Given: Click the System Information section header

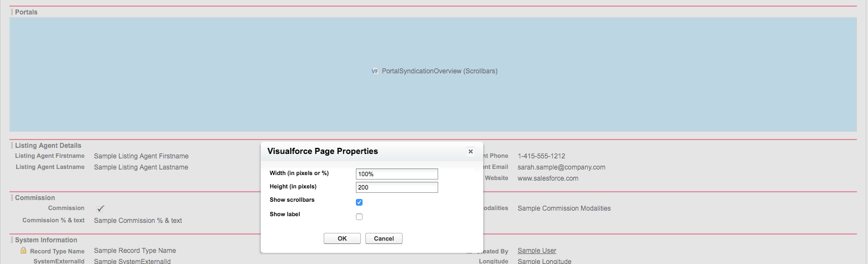Looking at the screenshot, I should (46, 240).
